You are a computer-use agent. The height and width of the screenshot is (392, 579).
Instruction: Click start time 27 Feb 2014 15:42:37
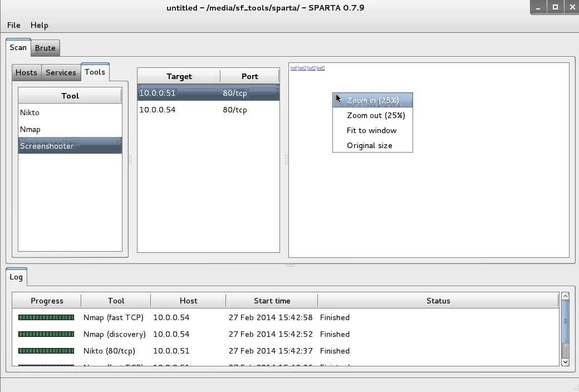click(271, 351)
